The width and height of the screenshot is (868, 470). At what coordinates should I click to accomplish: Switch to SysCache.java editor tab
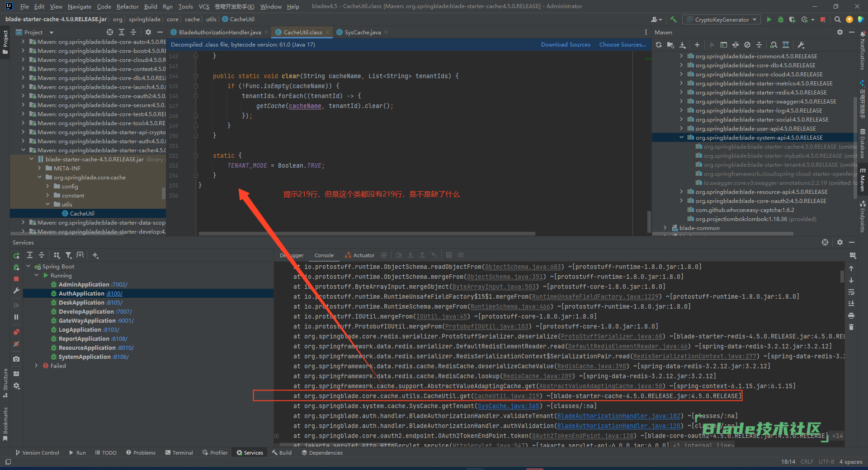click(363, 32)
